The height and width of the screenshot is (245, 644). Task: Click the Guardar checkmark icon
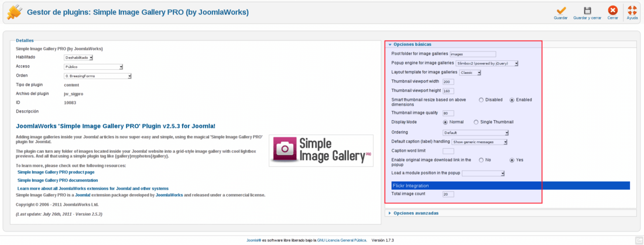click(x=560, y=11)
